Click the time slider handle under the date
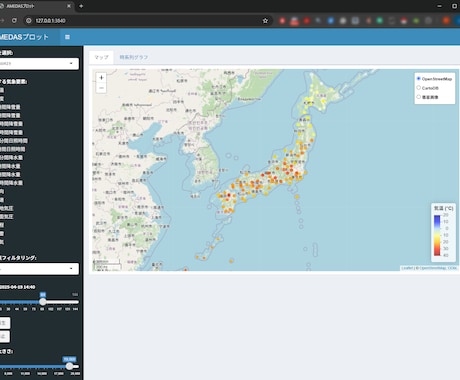 point(43,302)
